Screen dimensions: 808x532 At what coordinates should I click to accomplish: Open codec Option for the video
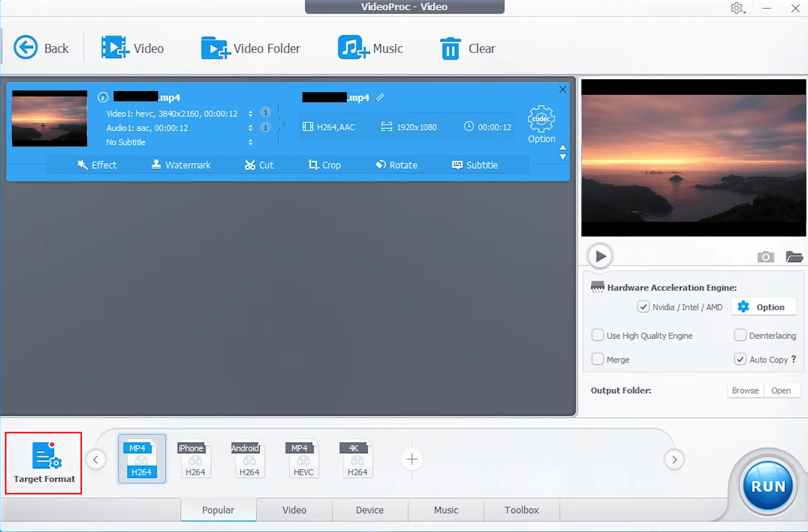[542, 124]
